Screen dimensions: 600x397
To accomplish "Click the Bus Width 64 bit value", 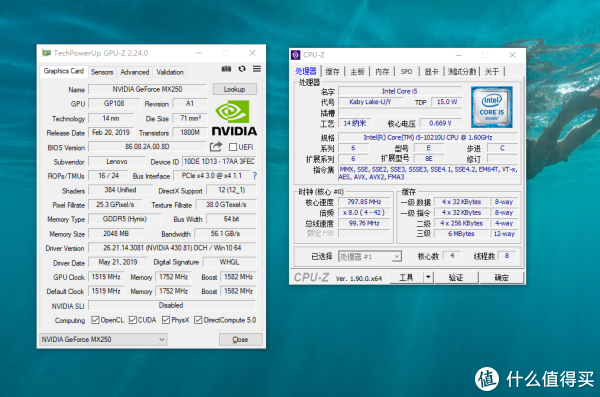I will [232, 219].
